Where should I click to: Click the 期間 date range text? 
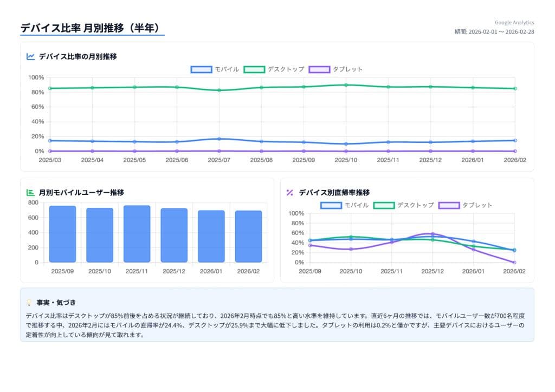494,32
